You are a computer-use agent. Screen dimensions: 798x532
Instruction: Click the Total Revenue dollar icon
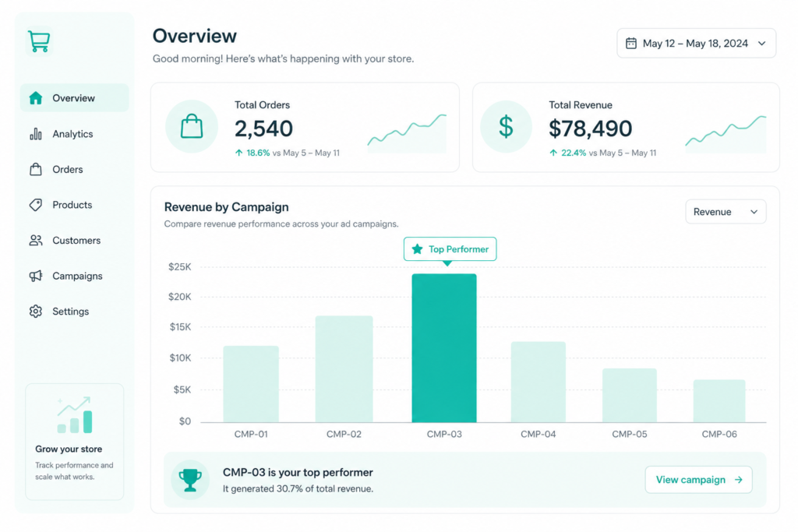click(x=506, y=127)
